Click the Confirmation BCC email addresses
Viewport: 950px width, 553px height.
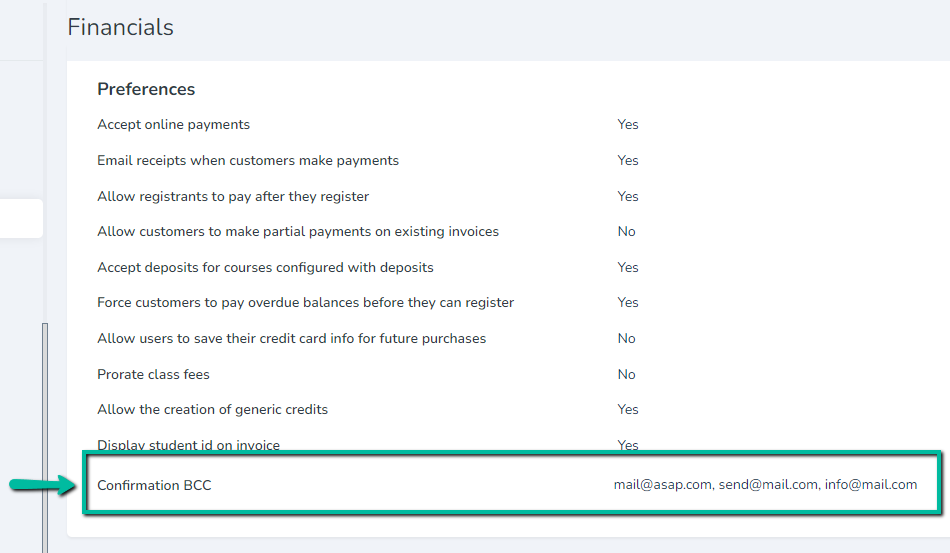[x=765, y=485]
